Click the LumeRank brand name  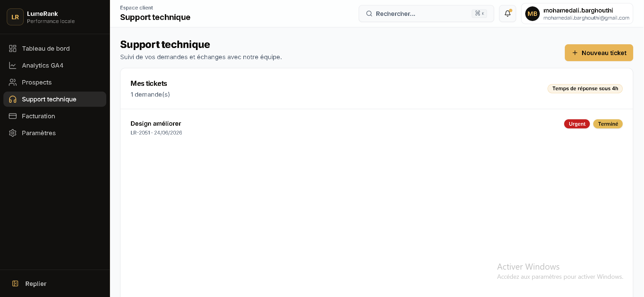pyautogui.click(x=42, y=14)
